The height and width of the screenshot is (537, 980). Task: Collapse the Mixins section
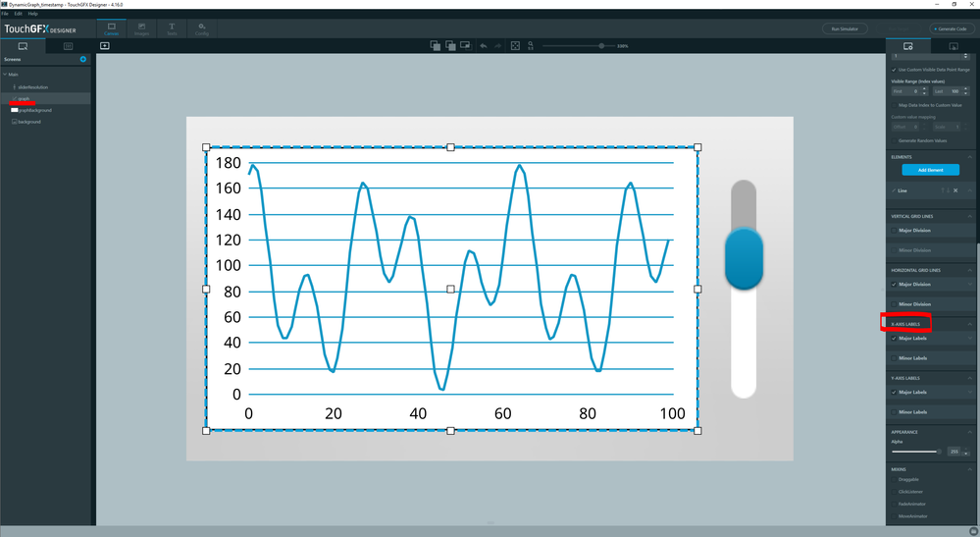(x=970, y=469)
